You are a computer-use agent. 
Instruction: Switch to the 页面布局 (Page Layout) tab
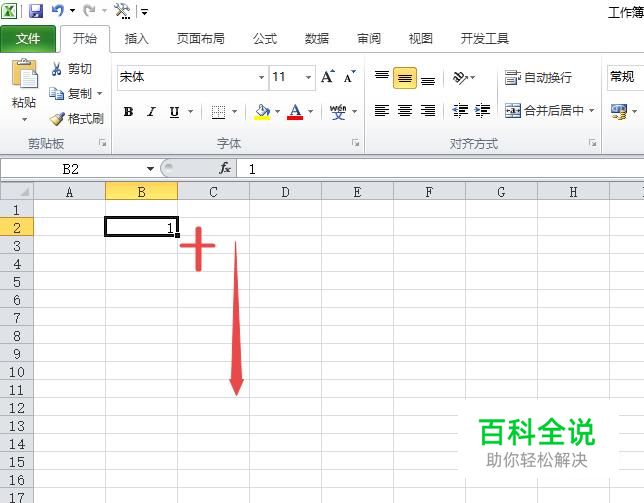click(201, 39)
